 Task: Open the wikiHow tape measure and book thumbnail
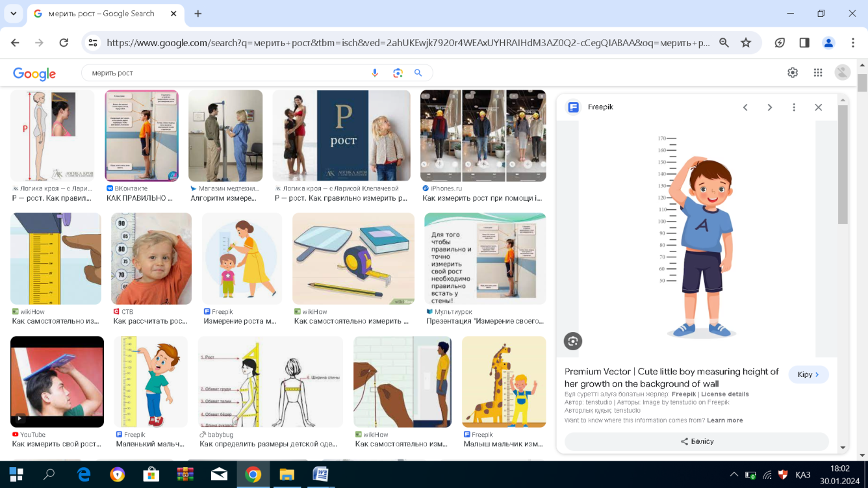353,259
